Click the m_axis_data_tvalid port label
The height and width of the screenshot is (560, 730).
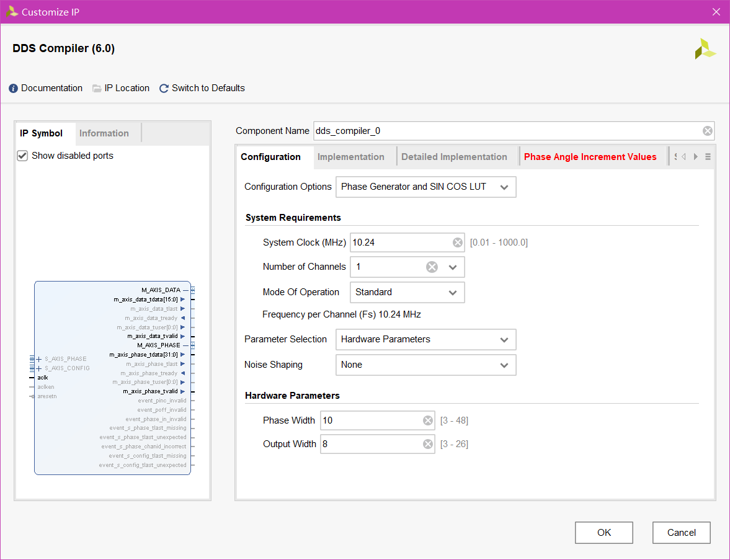pyautogui.click(x=153, y=337)
